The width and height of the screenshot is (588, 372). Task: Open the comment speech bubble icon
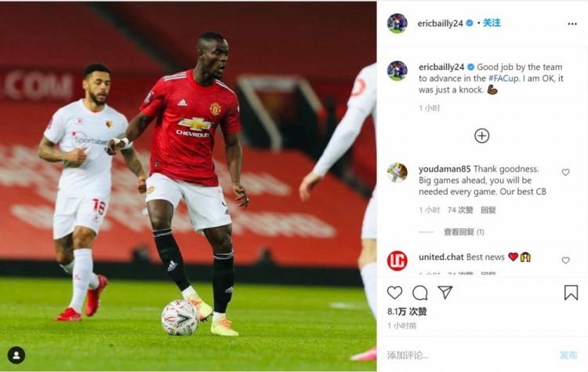coord(420,293)
